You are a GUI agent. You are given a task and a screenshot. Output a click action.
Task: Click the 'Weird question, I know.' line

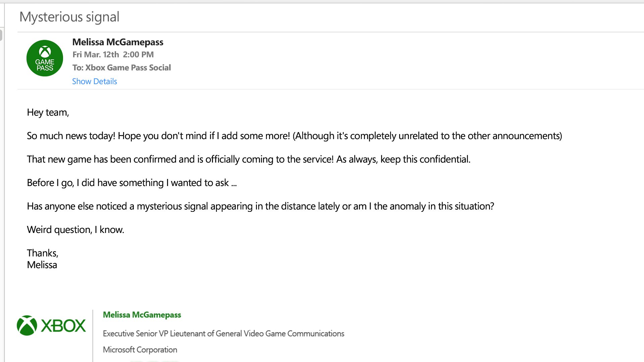[75, 230]
